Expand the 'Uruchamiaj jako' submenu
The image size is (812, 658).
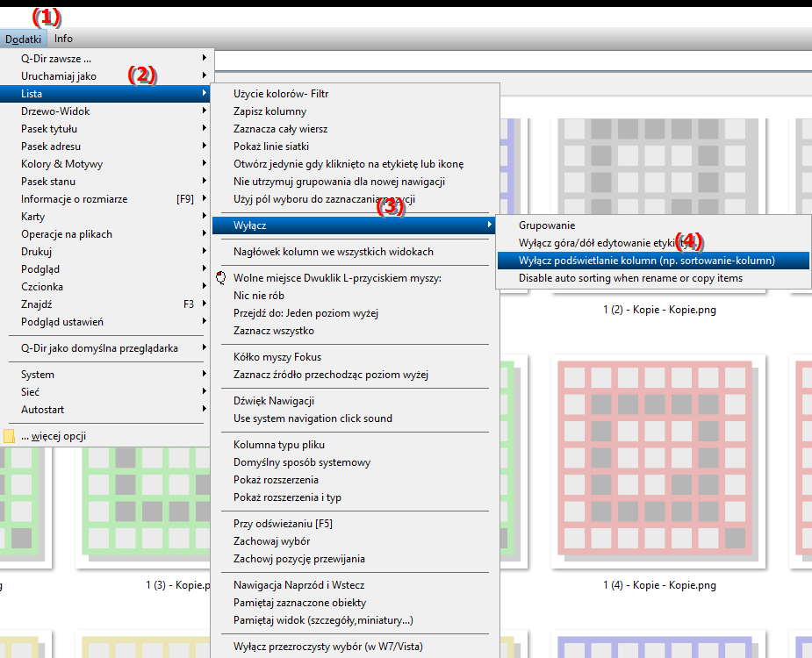pyautogui.click(x=104, y=76)
